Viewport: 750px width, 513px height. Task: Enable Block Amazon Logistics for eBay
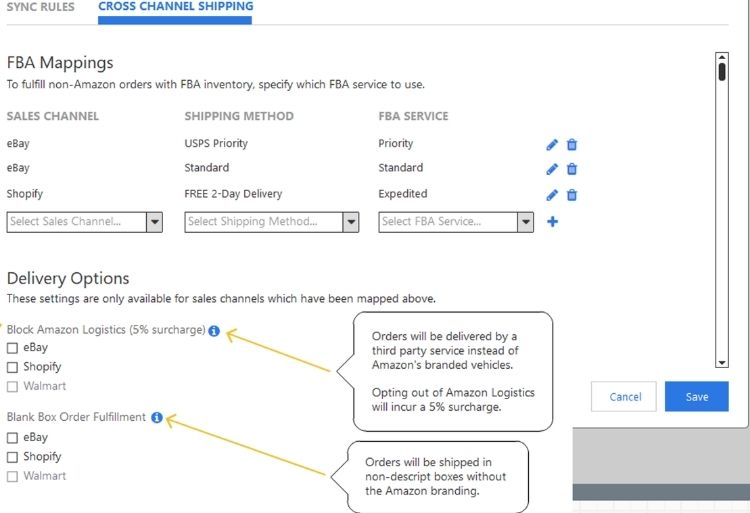pos(12,348)
